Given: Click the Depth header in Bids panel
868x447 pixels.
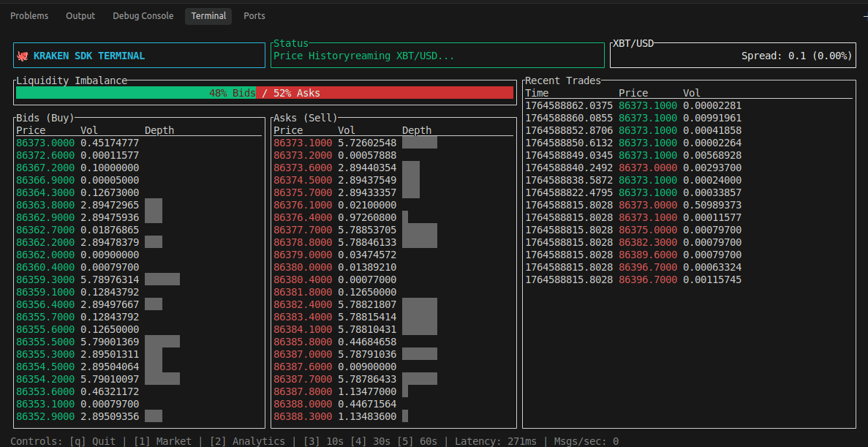Looking at the screenshot, I should pyautogui.click(x=159, y=130).
